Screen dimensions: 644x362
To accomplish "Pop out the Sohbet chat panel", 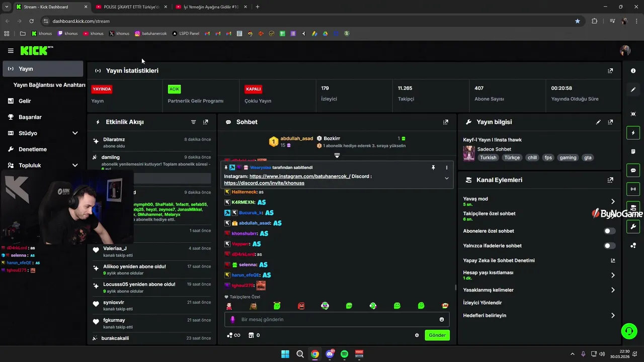I will (x=445, y=122).
